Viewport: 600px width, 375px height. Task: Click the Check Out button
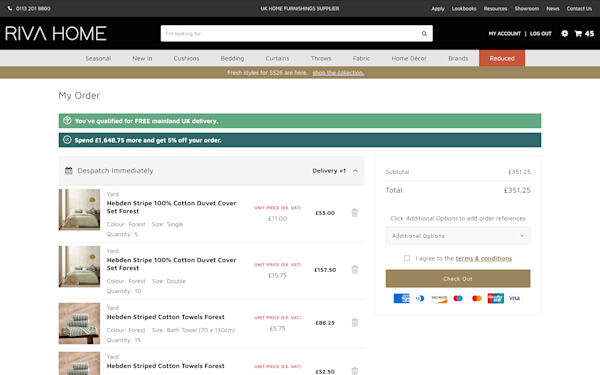tap(458, 279)
